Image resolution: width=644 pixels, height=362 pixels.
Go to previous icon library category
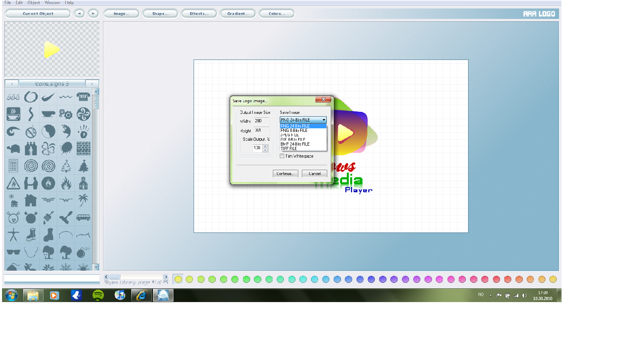pos(12,84)
